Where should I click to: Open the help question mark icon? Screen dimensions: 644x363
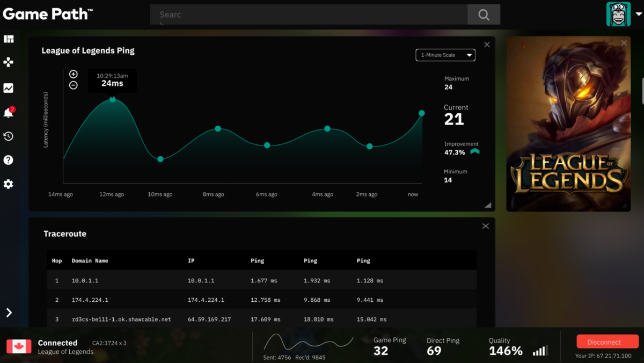(9, 160)
